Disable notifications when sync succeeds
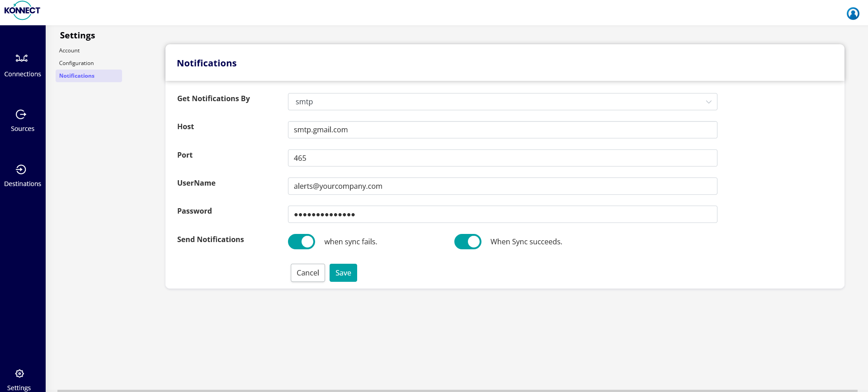Viewport: 868px width, 392px height. point(467,242)
